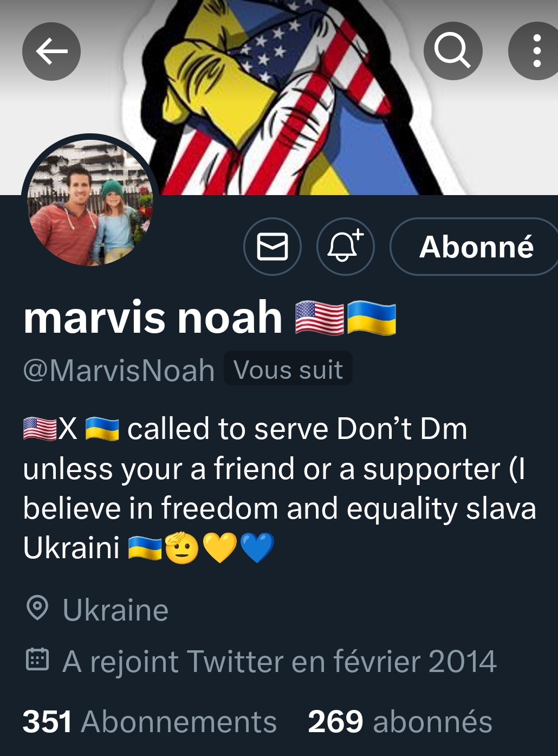Screen dimensions: 558x756
Task: Enable notifications with the bell-plus icon
Action: [x=345, y=247]
